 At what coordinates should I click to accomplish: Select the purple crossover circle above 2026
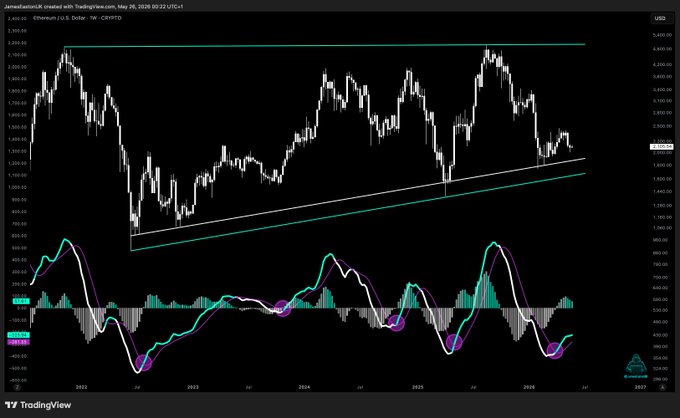[x=555, y=350]
